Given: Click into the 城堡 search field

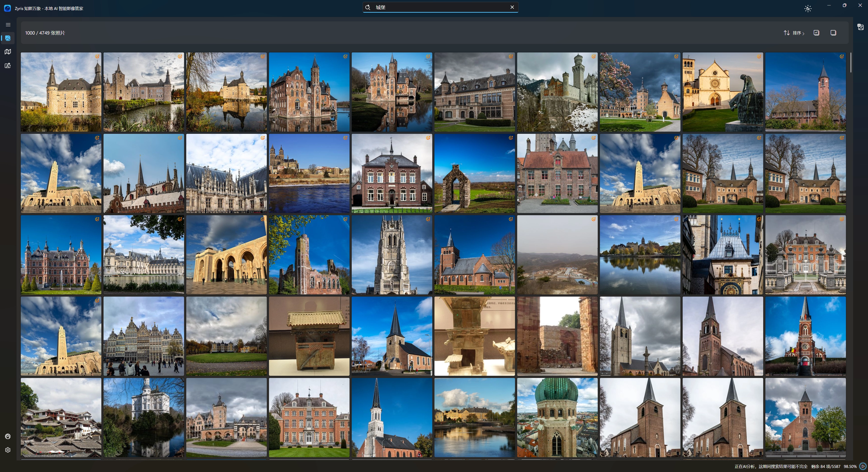Looking at the screenshot, I should point(440,7).
